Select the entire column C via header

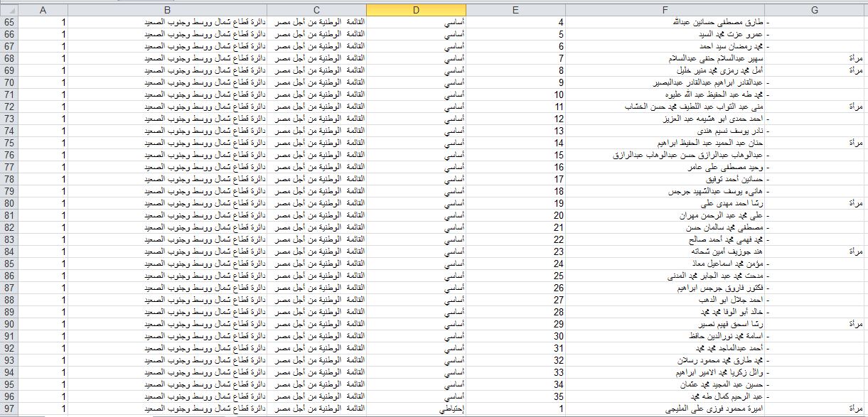[316, 9]
